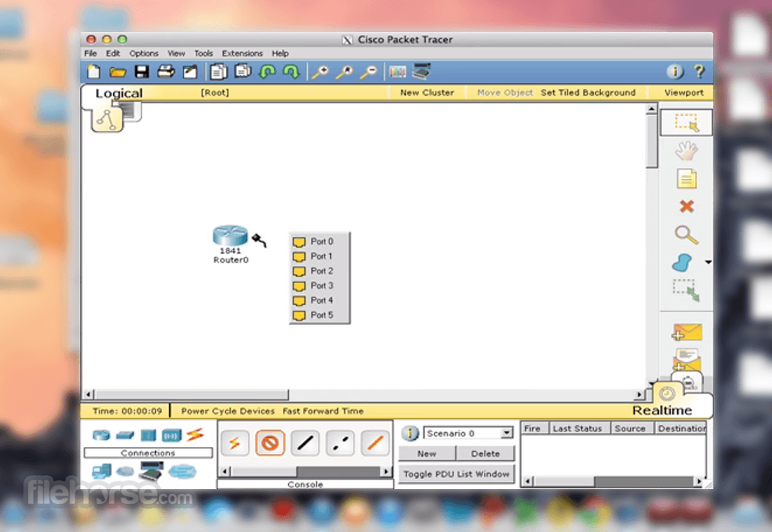Open the Activity Wizard toolbar icon
This screenshot has height=532, width=772.
coord(190,72)
